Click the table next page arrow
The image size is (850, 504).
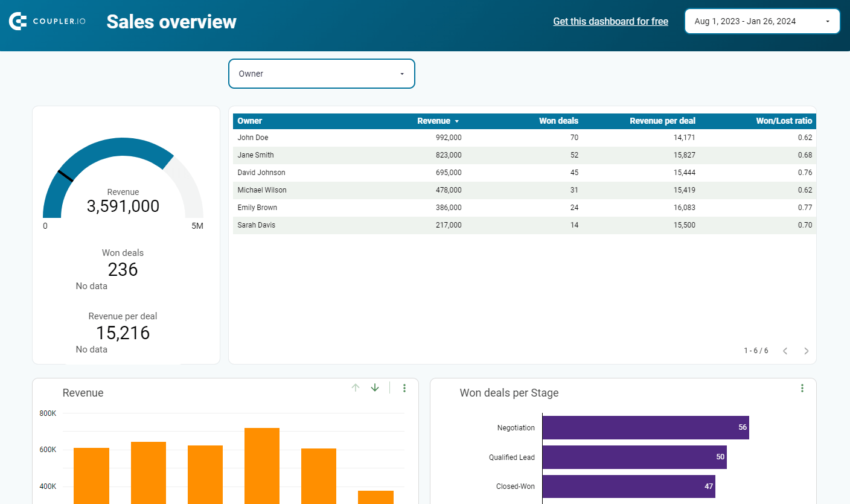(x=806, y=351)
